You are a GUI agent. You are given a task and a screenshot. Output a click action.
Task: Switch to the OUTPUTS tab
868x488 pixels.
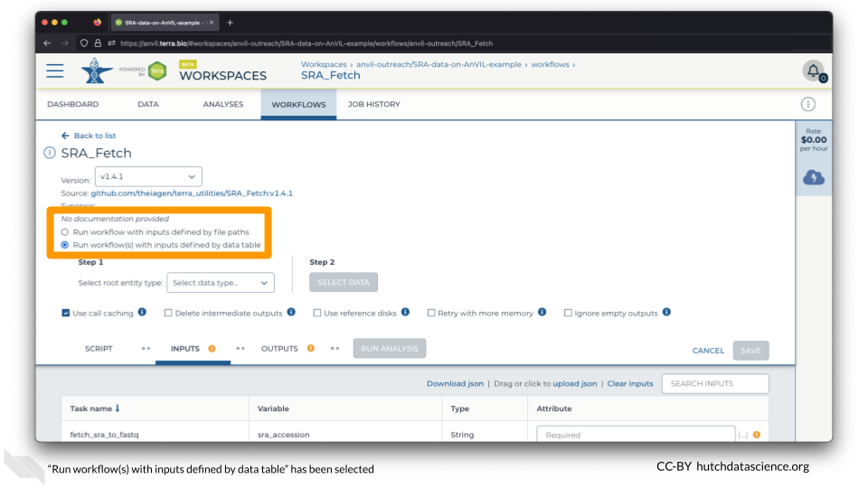coord(279,349)
